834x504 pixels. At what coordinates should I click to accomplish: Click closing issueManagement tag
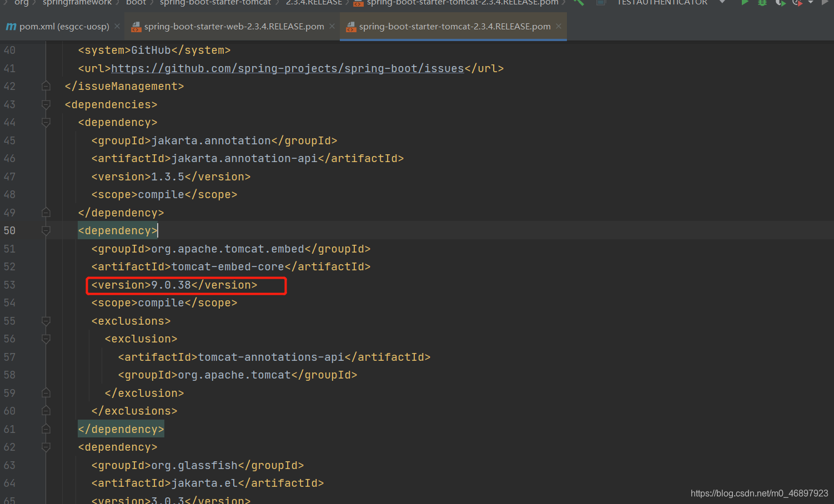click(x=124, y=86)
